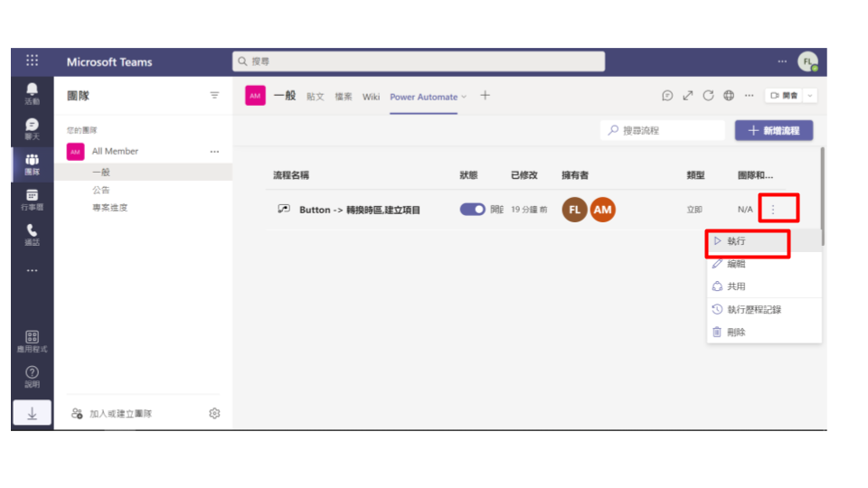This screenshot has width=868, height=488.
Task: Click the search flows field
Action: click(662, 130)
